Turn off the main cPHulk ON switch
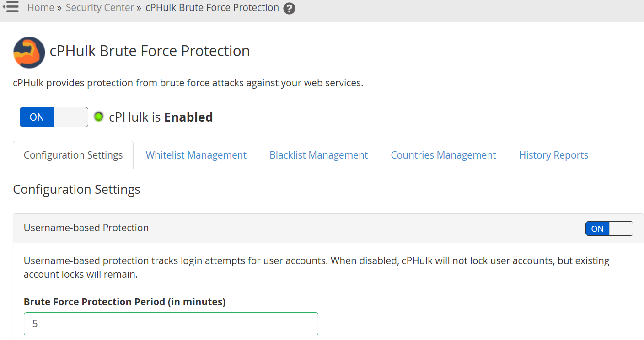This screenshot has height=340, width=644. pyautogui.click(x=54, y=117)
